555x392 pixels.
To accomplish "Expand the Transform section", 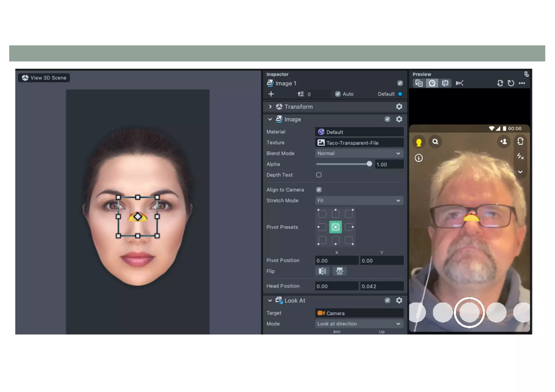I will 270,107.
